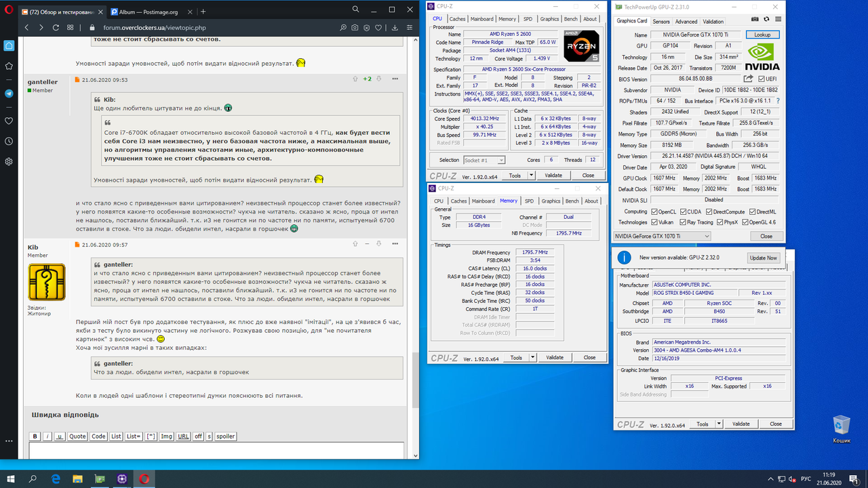Image resolution: width=868 pixels, height=488 pixels.
Task: Open the Advanced tab in GPU-Z
Action: pos(686,22)
